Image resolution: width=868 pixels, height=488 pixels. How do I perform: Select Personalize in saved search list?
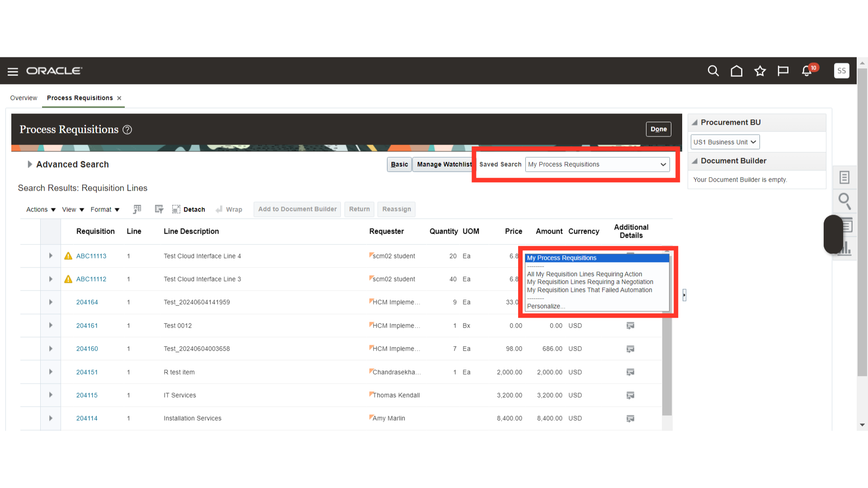(x=546, y=306)
